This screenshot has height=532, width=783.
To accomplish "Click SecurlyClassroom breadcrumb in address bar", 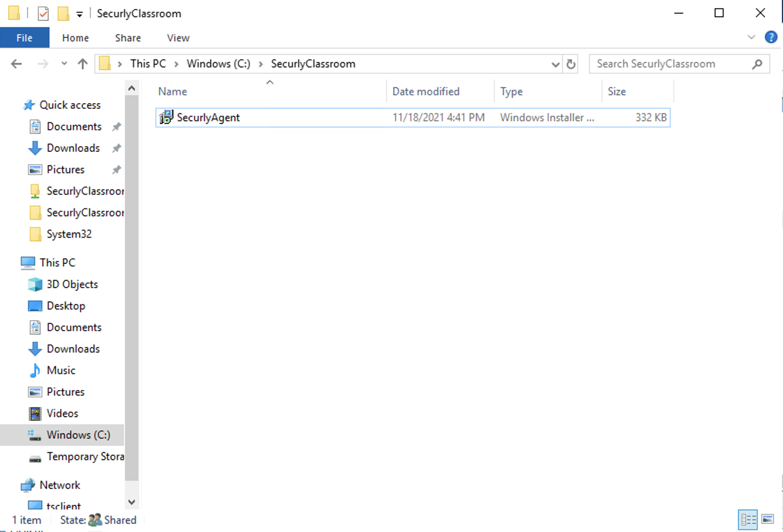I will [x=313, y=64].
